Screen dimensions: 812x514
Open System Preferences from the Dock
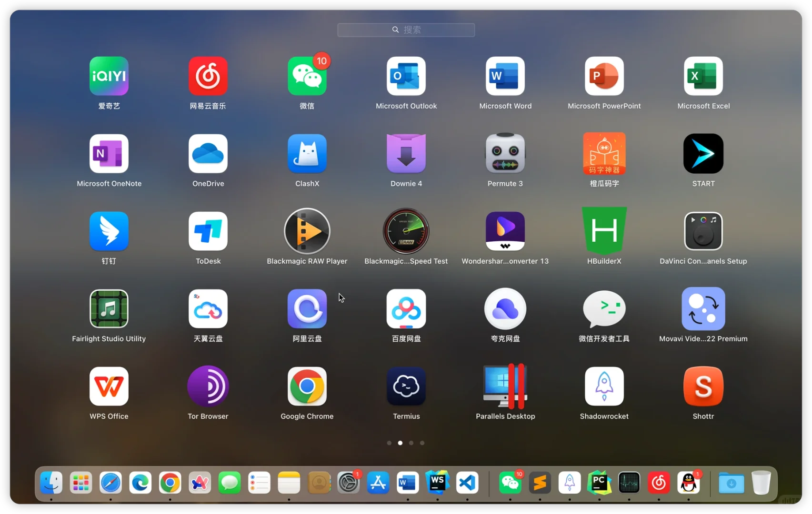coord(349,483)
